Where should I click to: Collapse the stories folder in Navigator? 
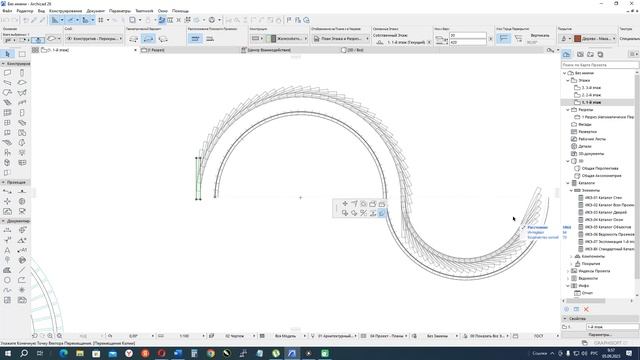[x=568, y=80]
